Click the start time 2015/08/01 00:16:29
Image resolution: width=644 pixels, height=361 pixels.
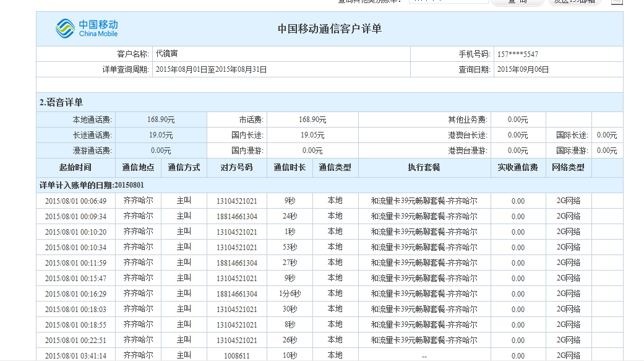click(75, 294)
